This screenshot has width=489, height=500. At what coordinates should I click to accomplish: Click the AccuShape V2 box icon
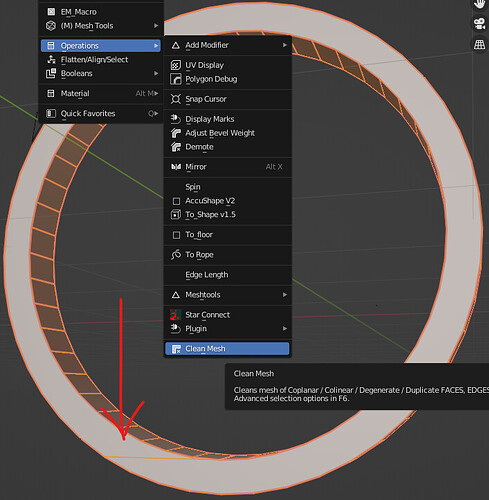pyautogui.click(x=176, y=201)
